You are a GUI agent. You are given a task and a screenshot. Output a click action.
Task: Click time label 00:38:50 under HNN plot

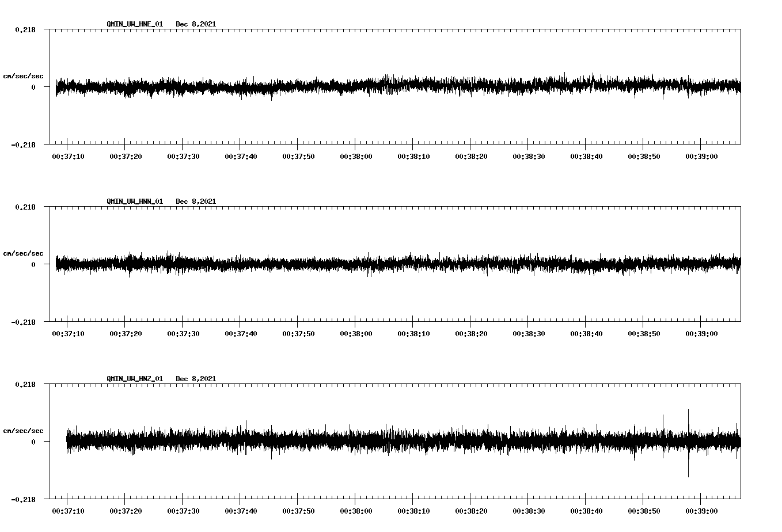pos(644,334)
